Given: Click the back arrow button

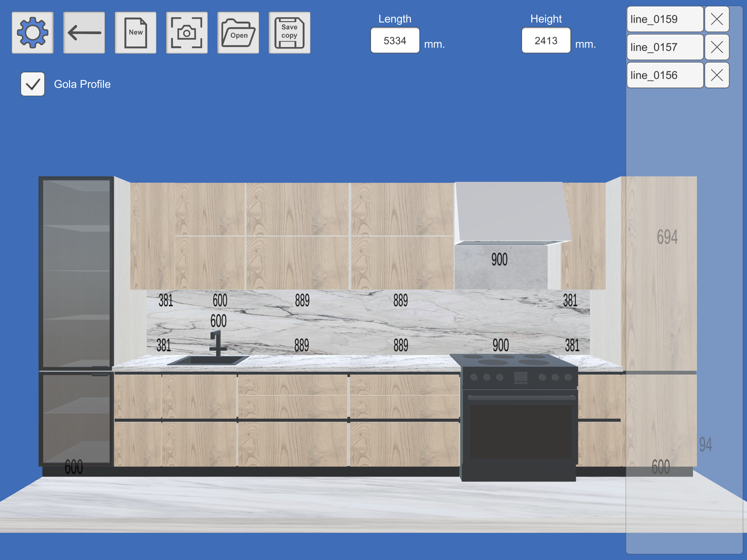Looking at the screenshot, I should [x=84, y=33].
